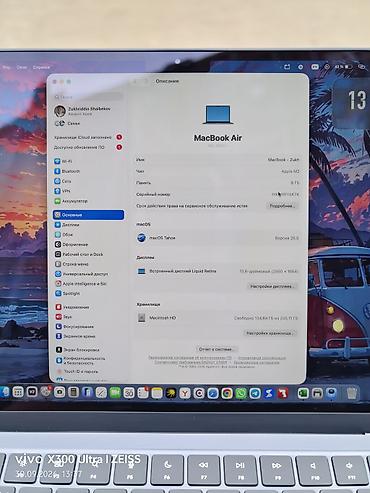Open the iCloud storage full notice
Viewport: 370px width, 493px height.
coord(88,137)
